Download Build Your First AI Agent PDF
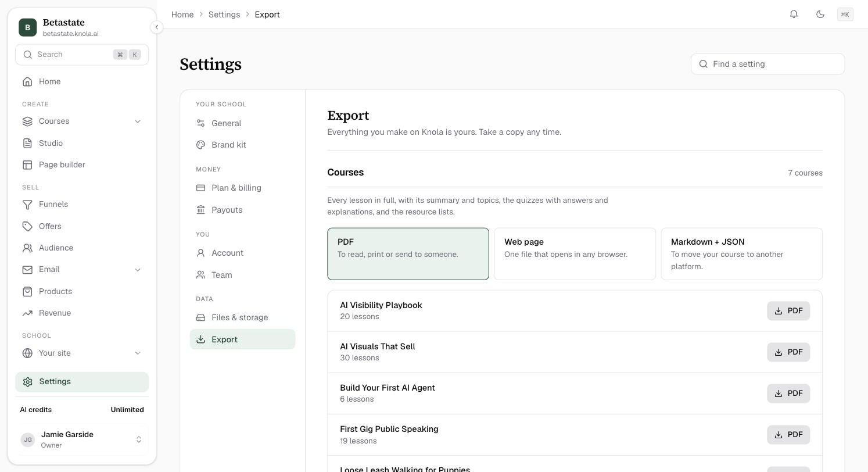Screen dimensions: 868x472 pyautogui.click(x=788, y=394)
